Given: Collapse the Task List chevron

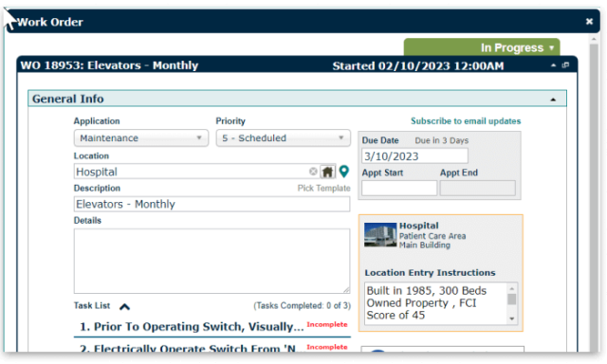Looking at the screenshot, I should [124, 307].
